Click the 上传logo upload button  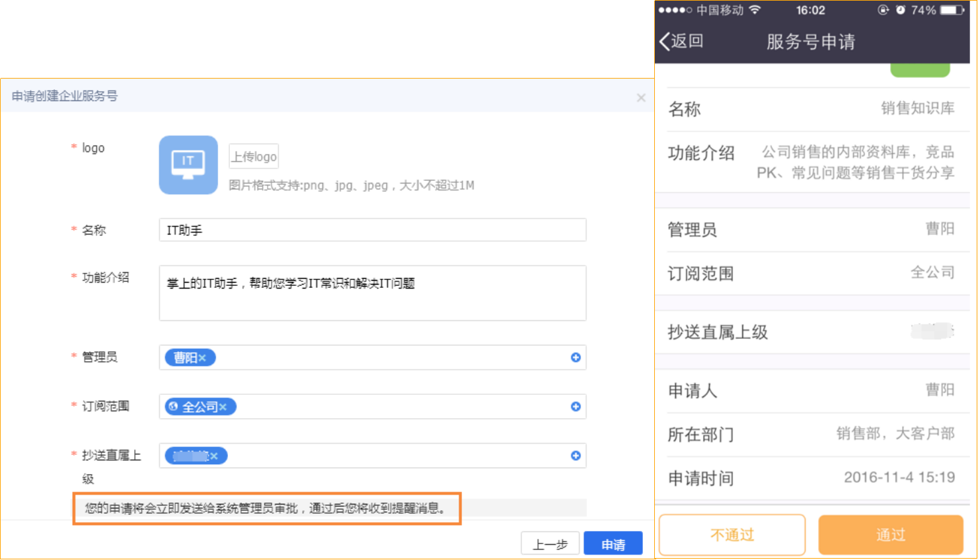click(x=254, y=157)
